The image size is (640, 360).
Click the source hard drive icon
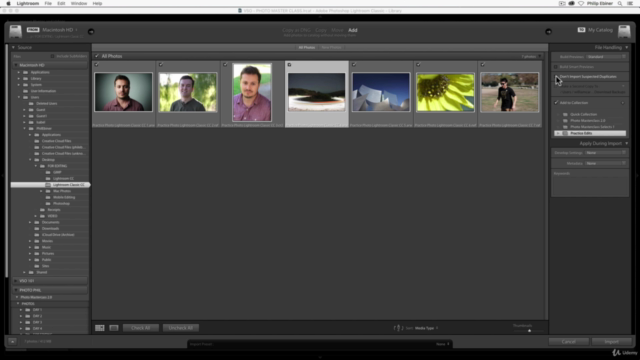tap(16, 31)
